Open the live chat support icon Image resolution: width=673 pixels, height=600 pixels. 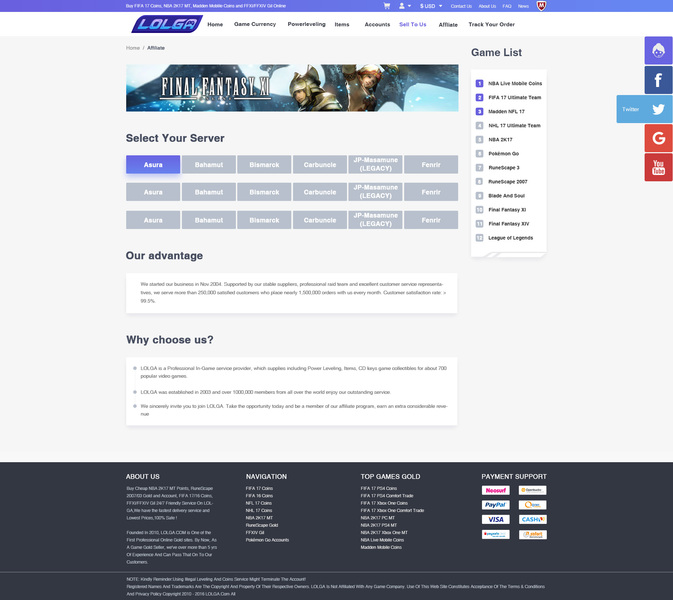point(658,51)
